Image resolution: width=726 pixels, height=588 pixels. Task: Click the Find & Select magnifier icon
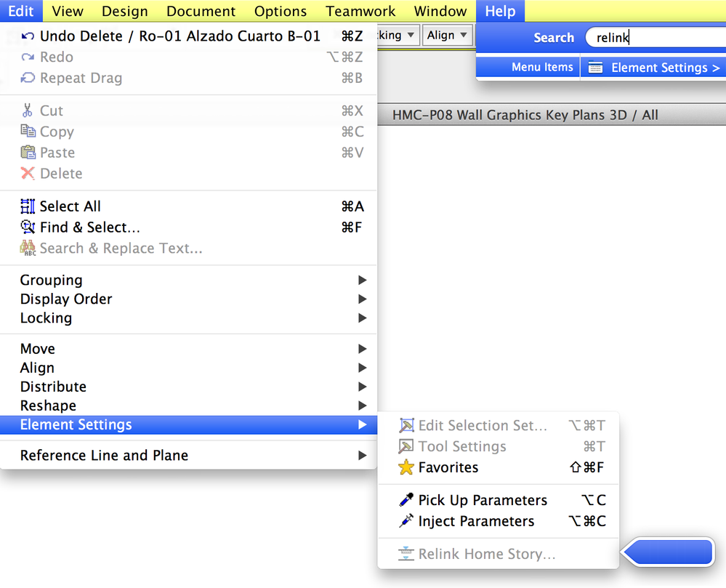(28, 227)
